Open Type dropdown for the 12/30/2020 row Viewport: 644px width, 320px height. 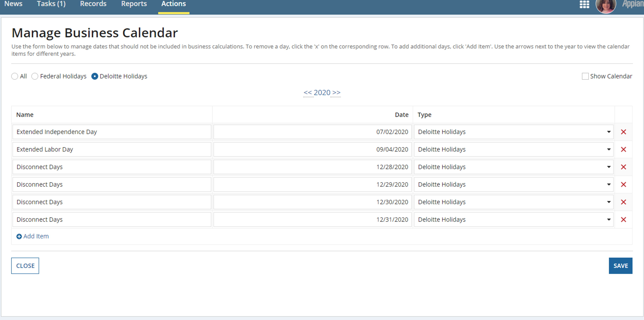pyautogui.click(x=514, y=202)
